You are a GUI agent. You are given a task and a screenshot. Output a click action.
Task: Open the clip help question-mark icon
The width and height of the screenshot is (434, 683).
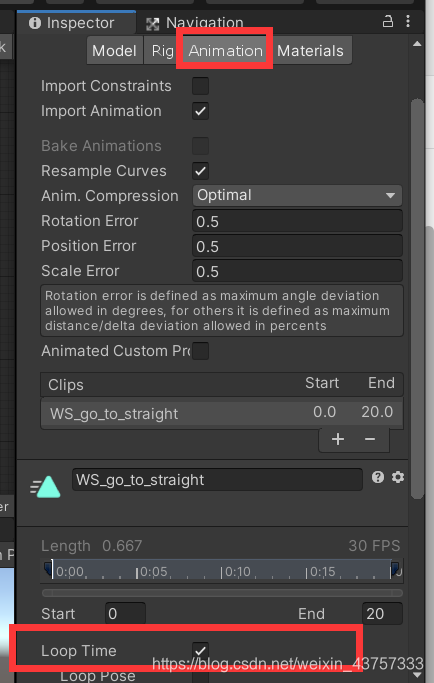coord(378,477)
